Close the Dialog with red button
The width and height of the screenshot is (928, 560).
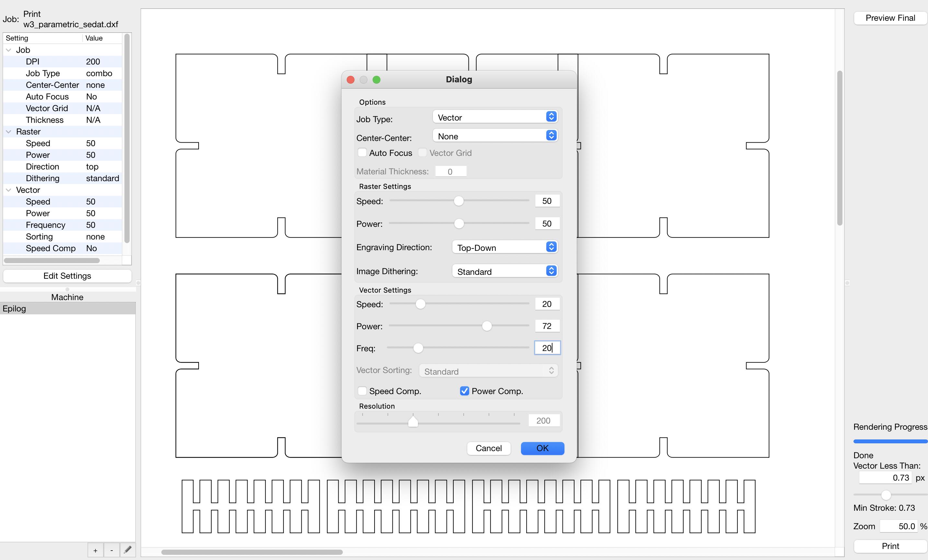(351, 79)
